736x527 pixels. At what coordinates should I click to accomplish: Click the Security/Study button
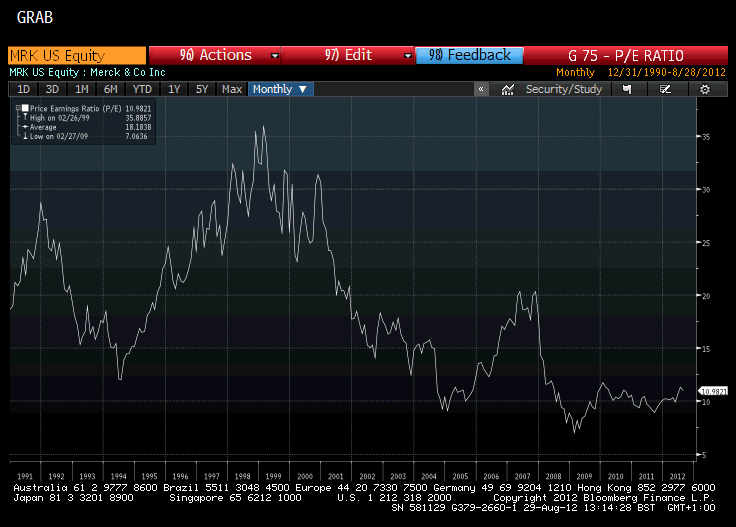pos(563,89)
